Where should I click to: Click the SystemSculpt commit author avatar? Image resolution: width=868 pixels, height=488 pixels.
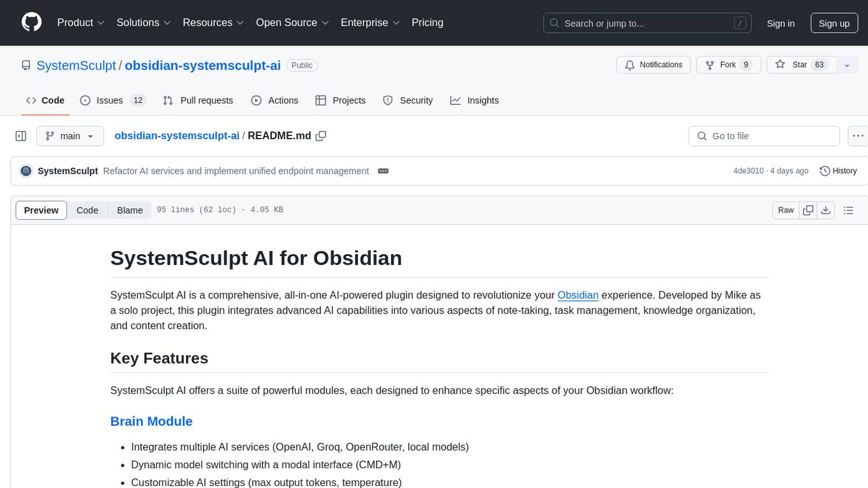pyautogui.click(x=26, y=171)
